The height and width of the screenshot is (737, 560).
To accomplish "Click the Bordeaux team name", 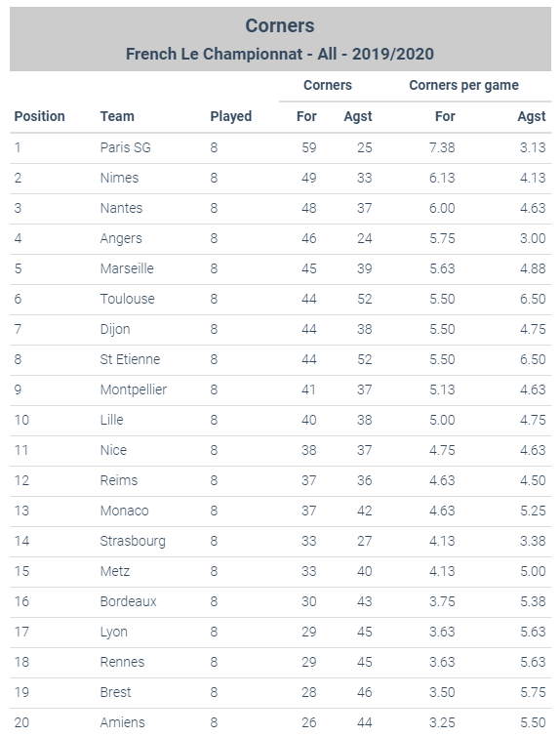I will click(x=128, y=601).
